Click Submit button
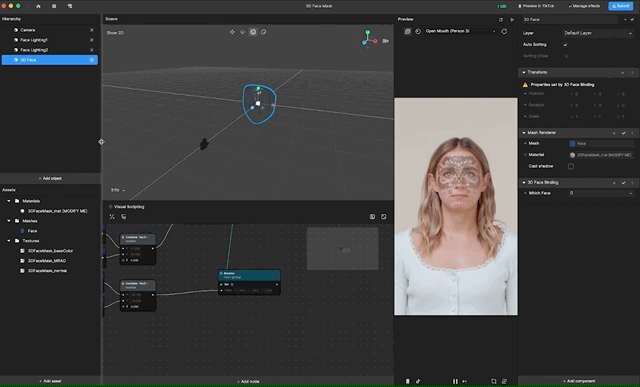Viewport: 640px width, 387px height. click(x=620, y=6)
